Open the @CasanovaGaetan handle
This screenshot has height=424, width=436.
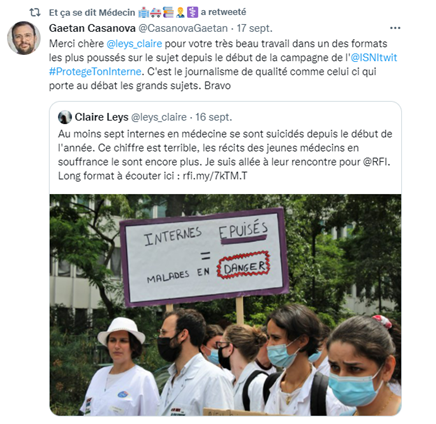183,28
